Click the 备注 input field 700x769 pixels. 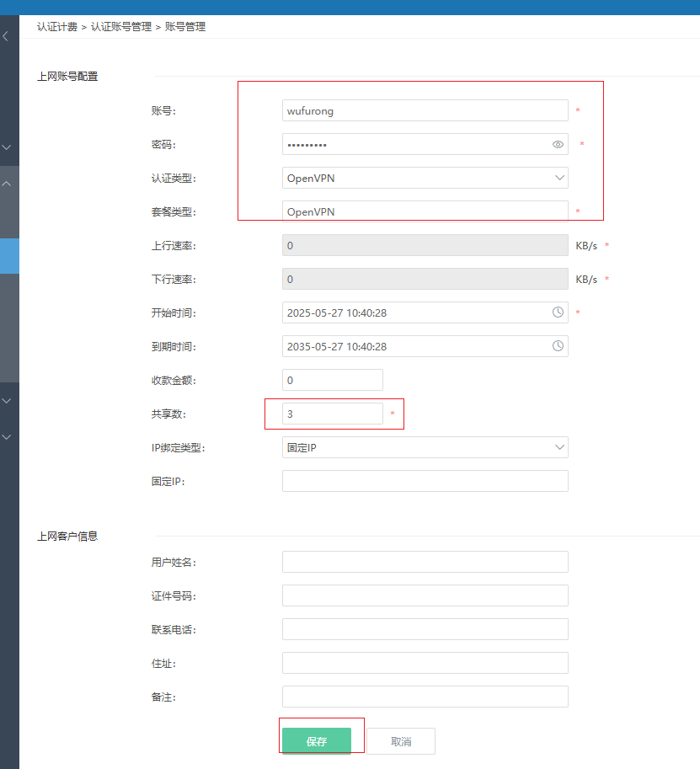[425, 697]
